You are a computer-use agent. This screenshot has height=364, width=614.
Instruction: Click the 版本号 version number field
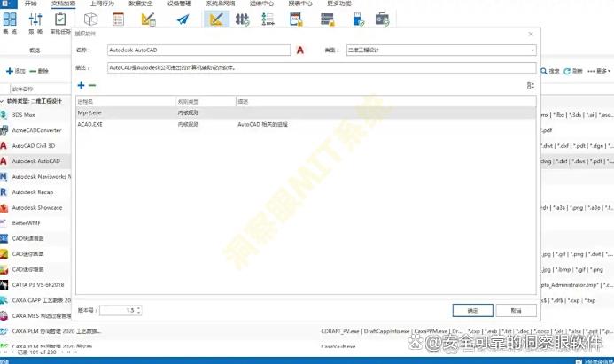120,310
